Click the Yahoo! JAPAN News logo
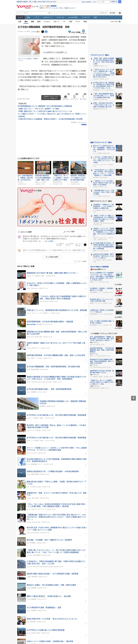This screenshot has height=644, width=138. (x=27, y=7)
